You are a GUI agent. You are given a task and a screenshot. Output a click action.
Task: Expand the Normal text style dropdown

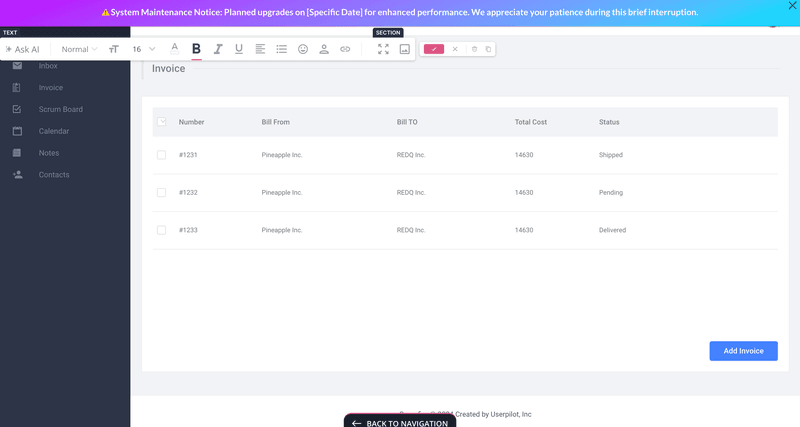tap(79, 49)
